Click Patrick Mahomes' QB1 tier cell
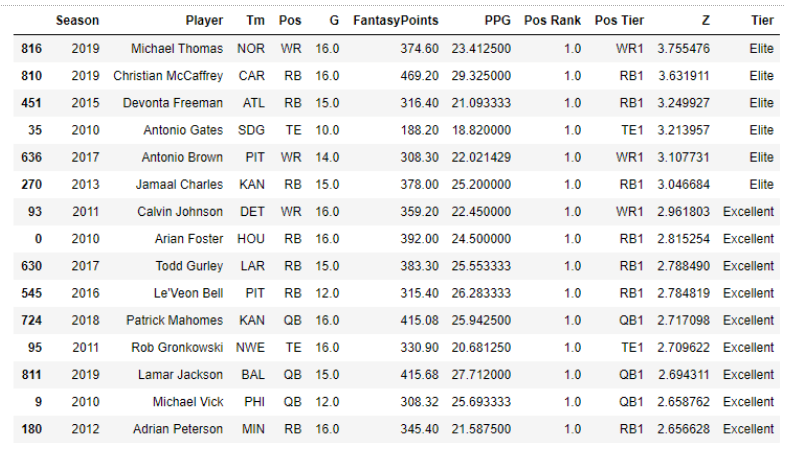This screenshot has width=785, height=451. (631, 320)
